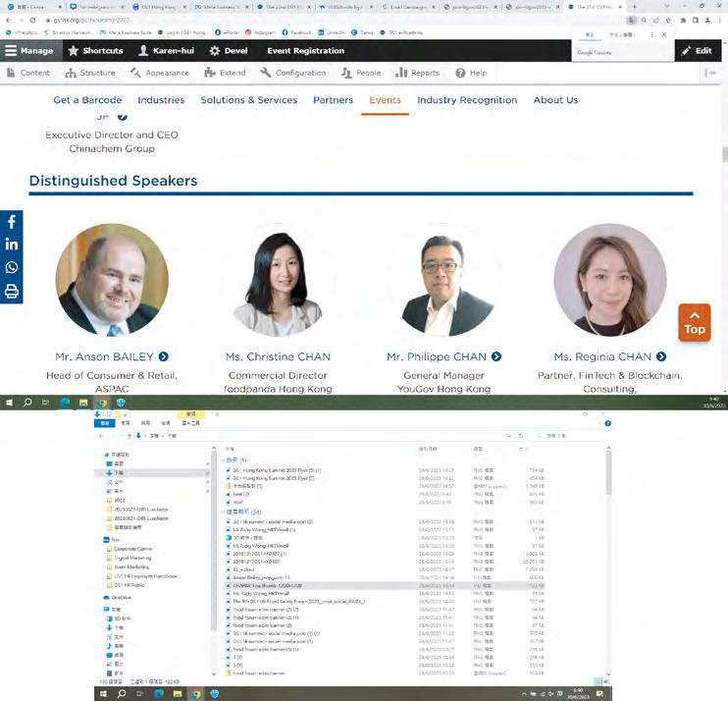Select the highlighted 1200x1200 PNG file row

coord(385,586)
